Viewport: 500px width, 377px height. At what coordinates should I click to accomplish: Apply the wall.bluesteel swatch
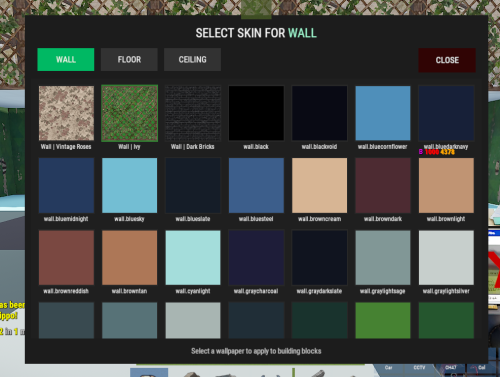(x=256, y=185)
